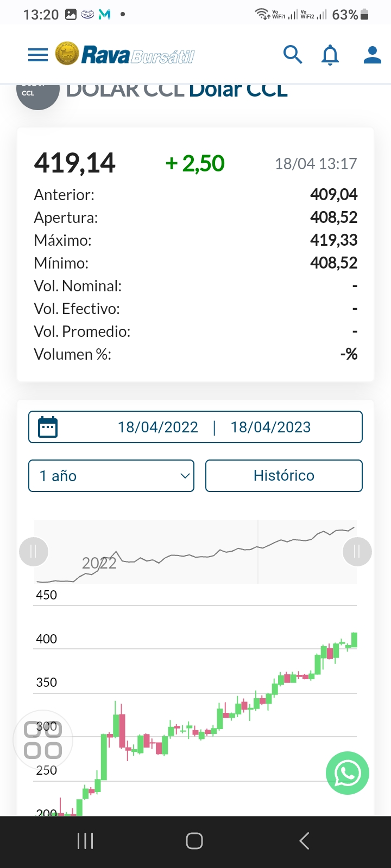Open WhatsApp chat floating button

[x=348, y=773]
